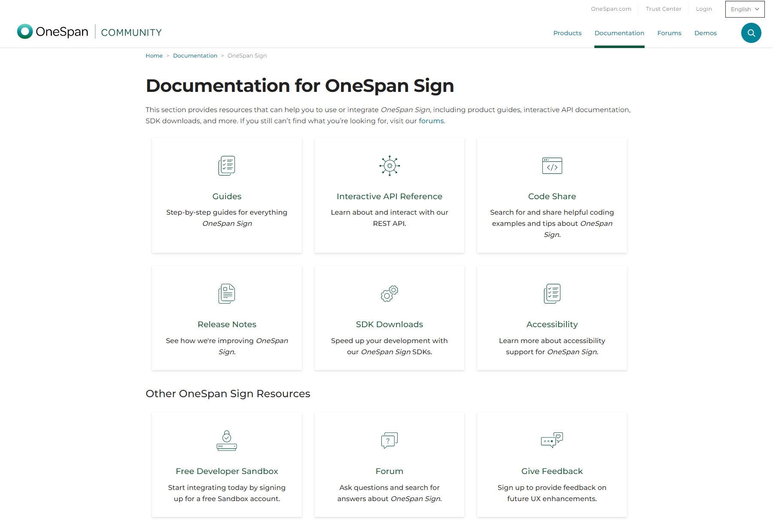773x532 pixels.
Task: Open the Release Notes title
Action: point(227,324)
